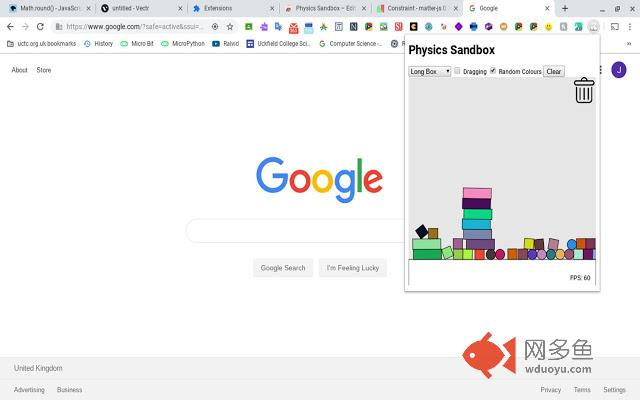Enable the Dragging checkbox
This screenshot has width=640, height=400.
tap(457, 71)
